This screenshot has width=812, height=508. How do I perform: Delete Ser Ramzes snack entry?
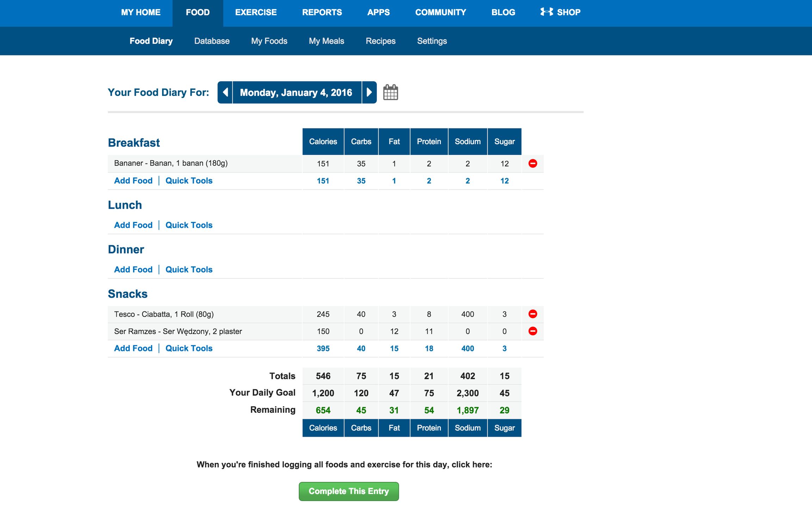tap(533, 331)
